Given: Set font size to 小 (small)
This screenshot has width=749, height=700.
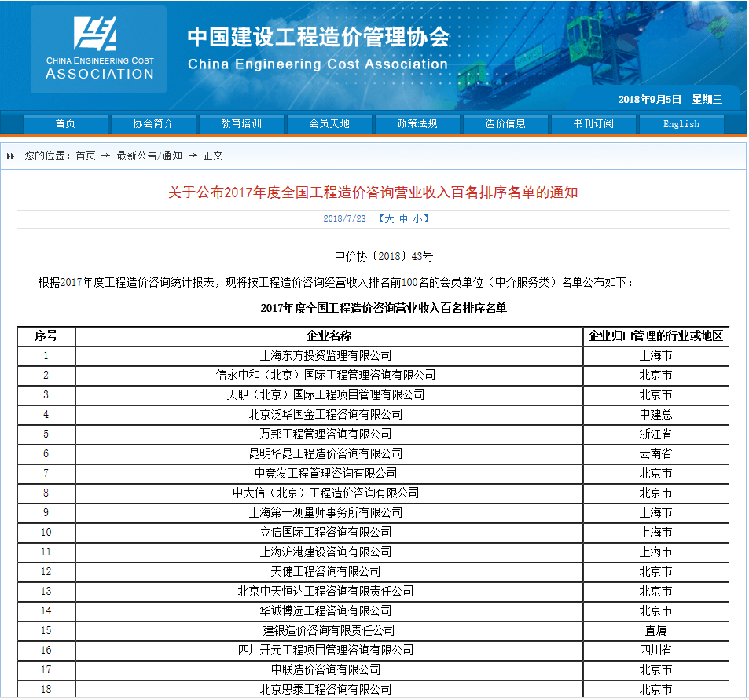Looking at the screenshot, I should coord(418,218).
